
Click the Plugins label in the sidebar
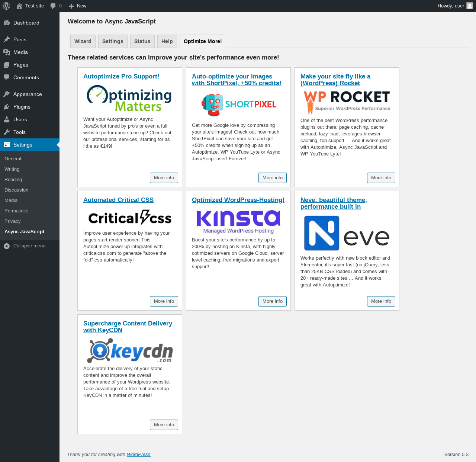[x=22, y=107]
